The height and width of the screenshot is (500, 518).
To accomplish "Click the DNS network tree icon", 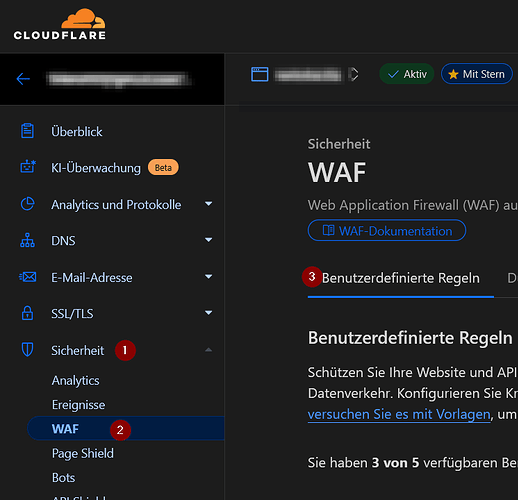I will [x=27, y=240].
